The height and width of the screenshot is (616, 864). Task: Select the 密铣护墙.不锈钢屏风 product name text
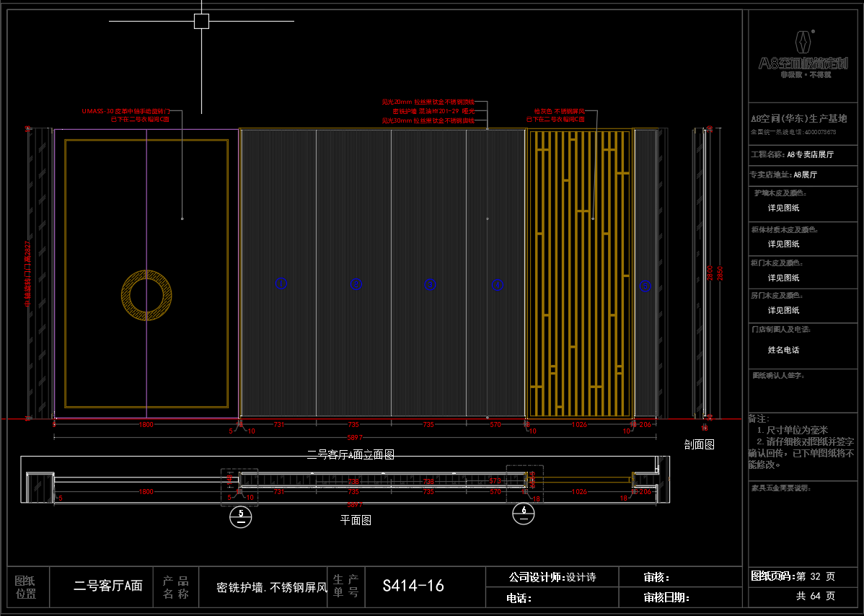272,587
